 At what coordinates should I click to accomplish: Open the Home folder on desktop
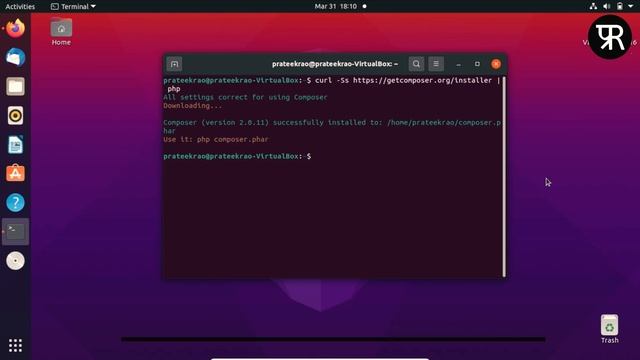(61, 32)
